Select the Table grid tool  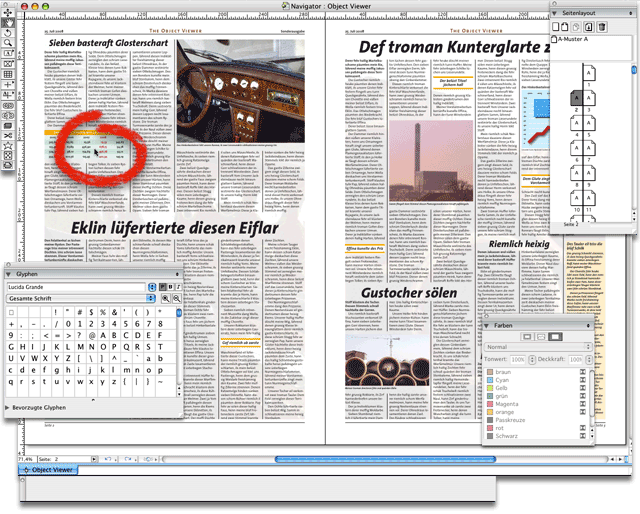click(8, 74)
